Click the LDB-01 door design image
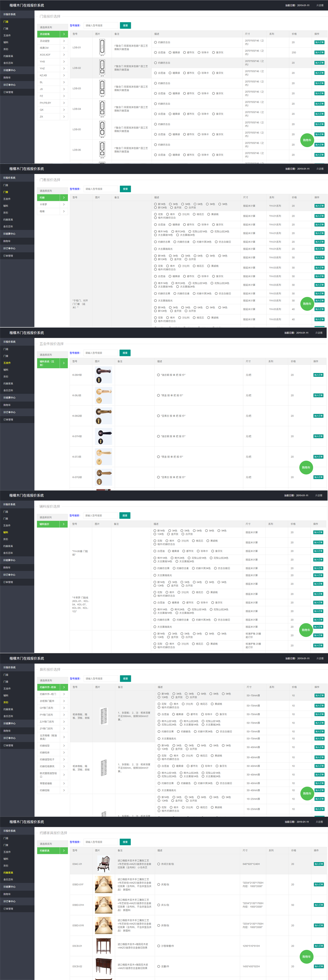 point(102,47)
